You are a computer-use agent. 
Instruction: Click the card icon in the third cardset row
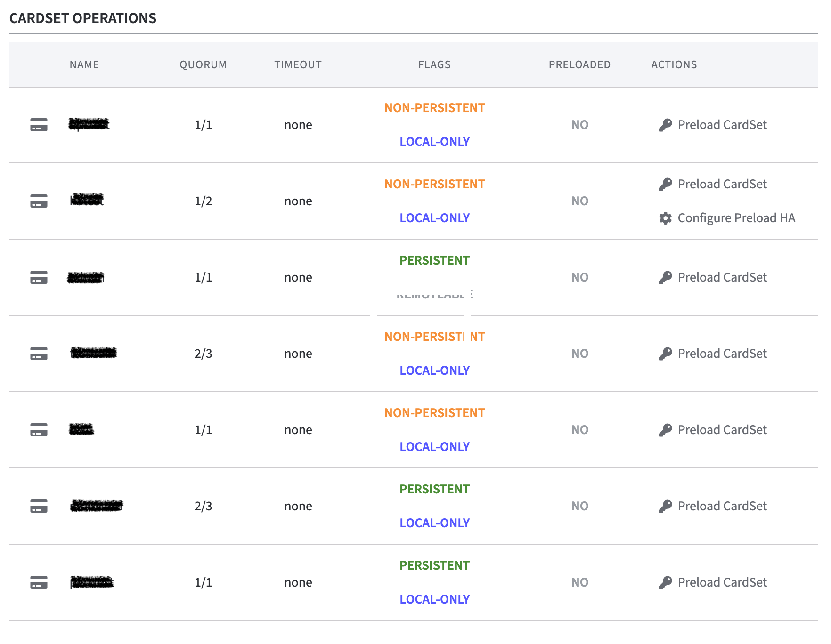(x=39, y=277)
